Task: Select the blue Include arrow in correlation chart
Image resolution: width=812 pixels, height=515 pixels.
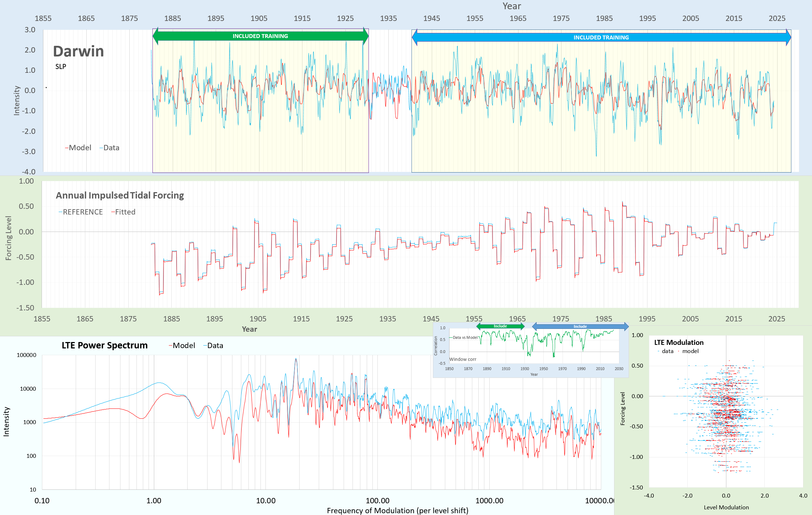Action: (x=580, y=327)
